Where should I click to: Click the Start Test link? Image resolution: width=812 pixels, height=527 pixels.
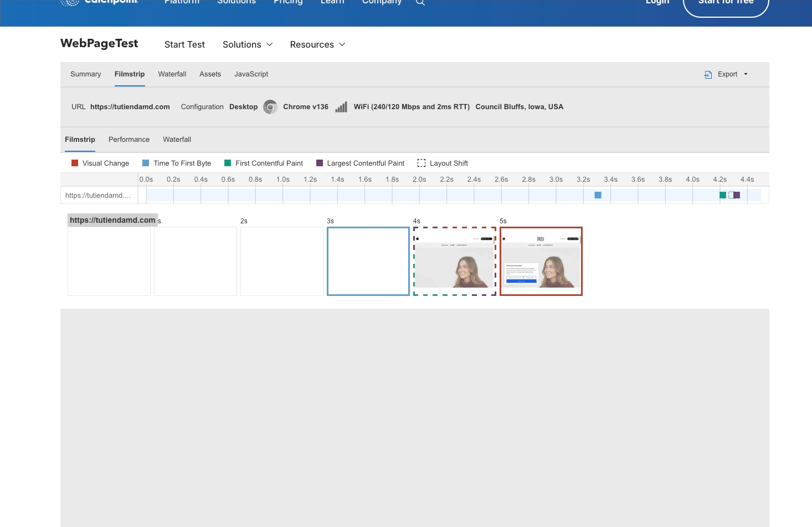(184, 44)
